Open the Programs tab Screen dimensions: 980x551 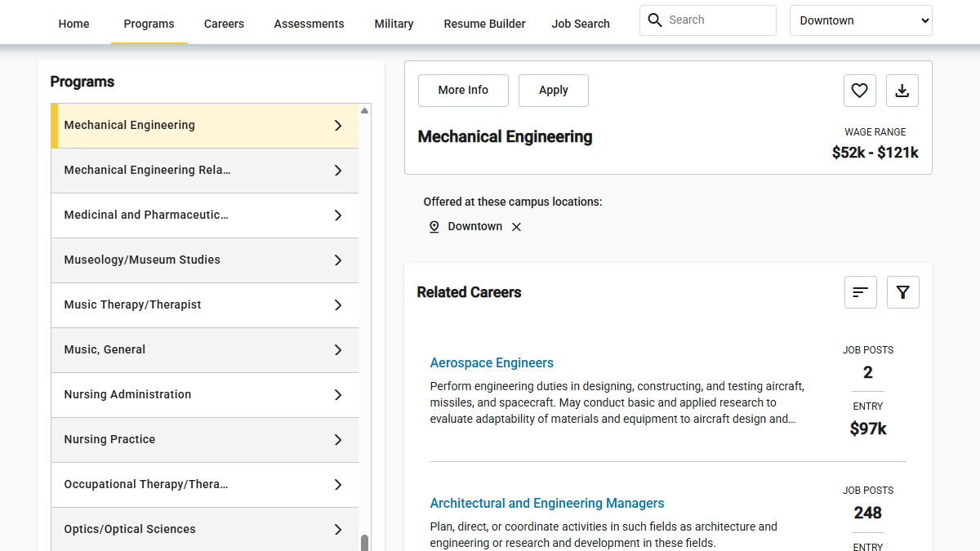click(x=149, y=24)
